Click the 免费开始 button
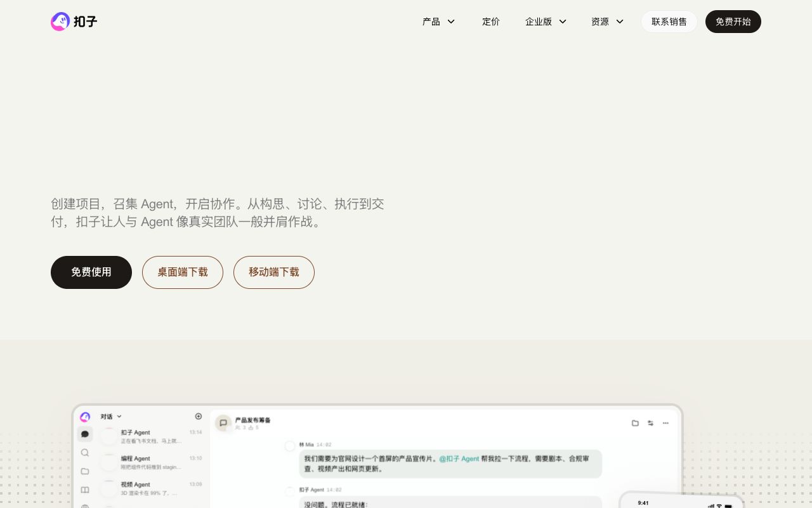The image size is (812, 508). pos(733,22)
